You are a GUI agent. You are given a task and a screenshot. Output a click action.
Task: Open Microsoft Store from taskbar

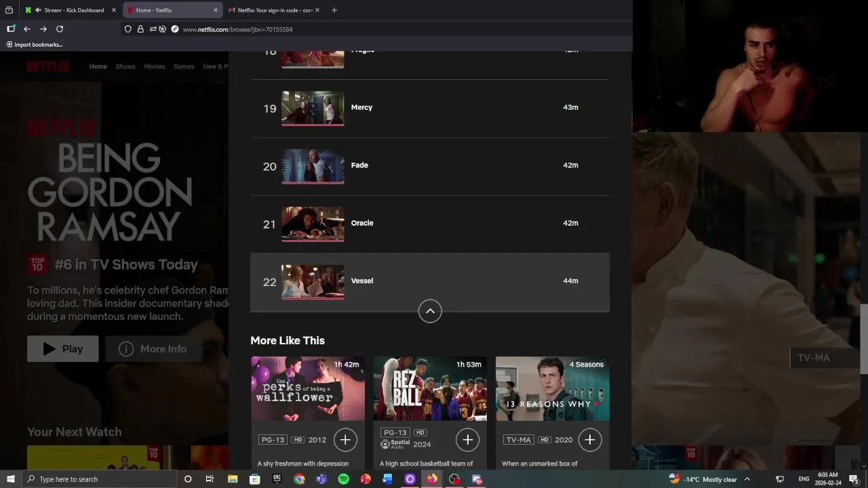click(255, 479)
